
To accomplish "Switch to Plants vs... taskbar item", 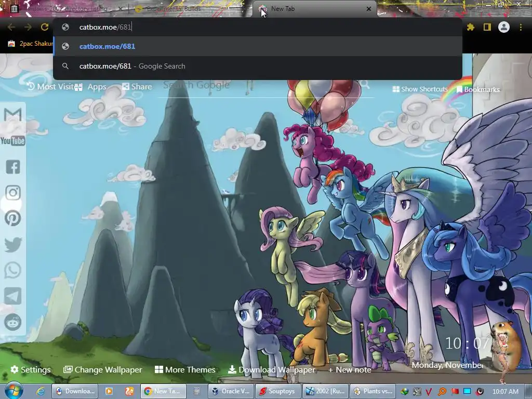I will click(x=373, y=391).
